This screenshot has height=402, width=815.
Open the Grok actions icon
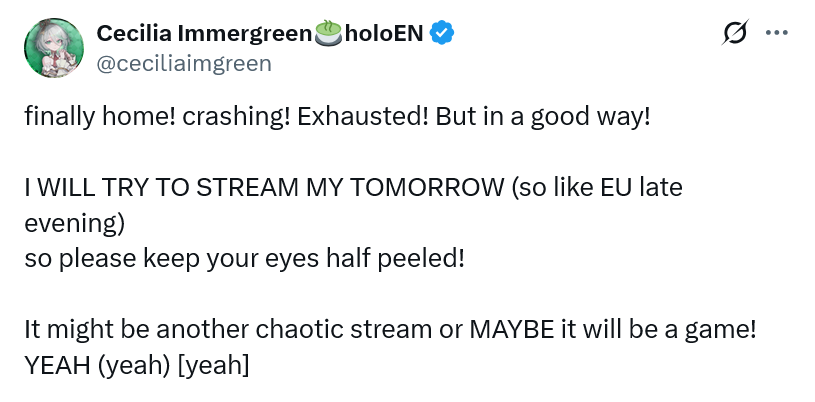(x=735, y=34)
